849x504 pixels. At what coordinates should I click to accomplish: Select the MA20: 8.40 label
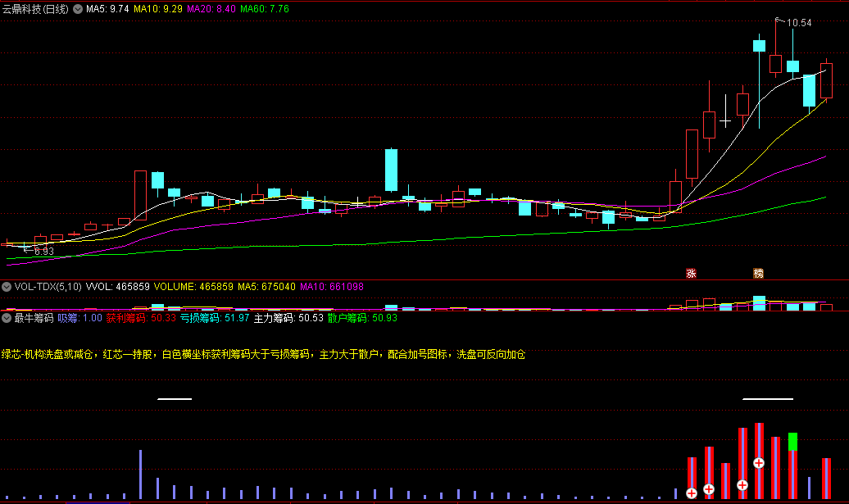coord(211,9)
